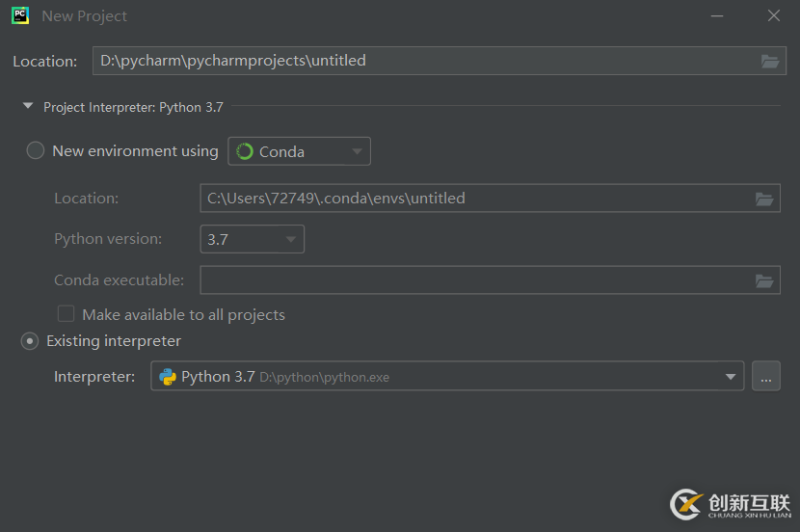Open Python version 3.7 dropdown

click(x=253, y=239)
